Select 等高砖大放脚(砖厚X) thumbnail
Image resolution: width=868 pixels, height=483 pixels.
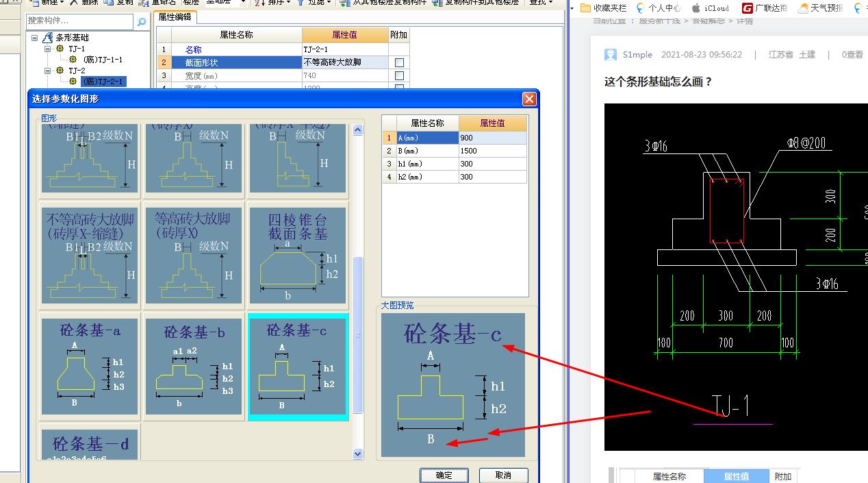(x=194, y=255)
